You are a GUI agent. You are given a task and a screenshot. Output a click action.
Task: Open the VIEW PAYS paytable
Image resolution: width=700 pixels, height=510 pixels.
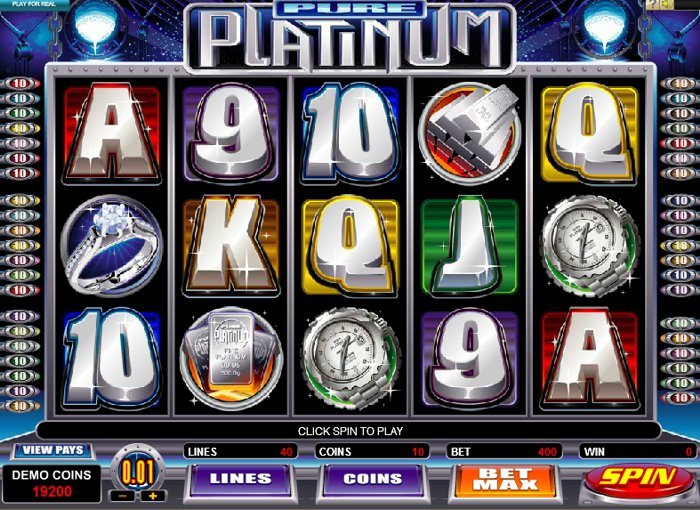[53, 450]
